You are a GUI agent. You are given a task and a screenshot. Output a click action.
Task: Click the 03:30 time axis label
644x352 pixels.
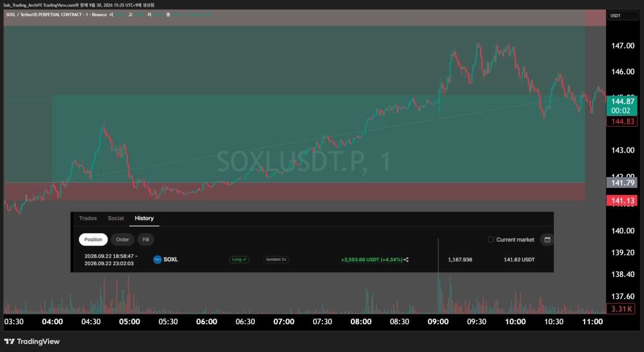coord(13,321)
